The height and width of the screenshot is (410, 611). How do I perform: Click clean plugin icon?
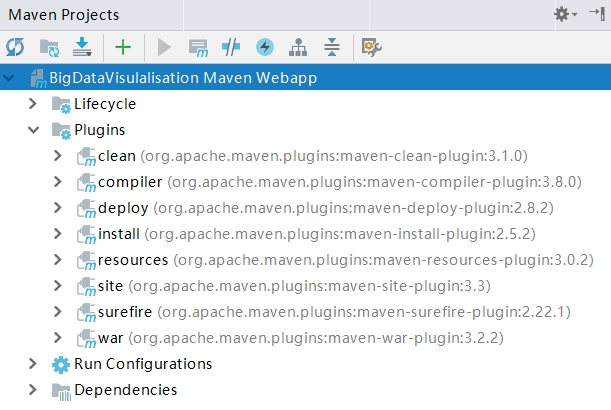point(86,157)
